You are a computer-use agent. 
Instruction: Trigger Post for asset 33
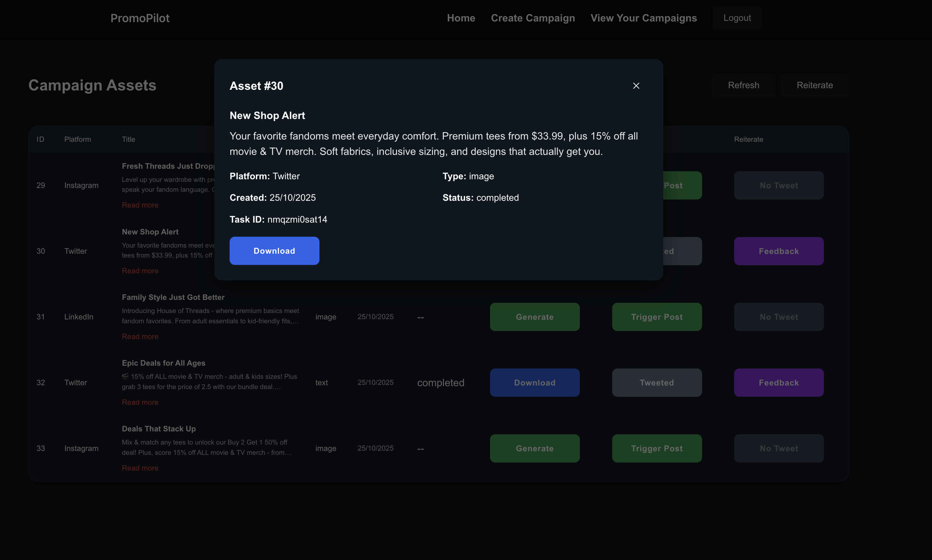click(657, 448)
